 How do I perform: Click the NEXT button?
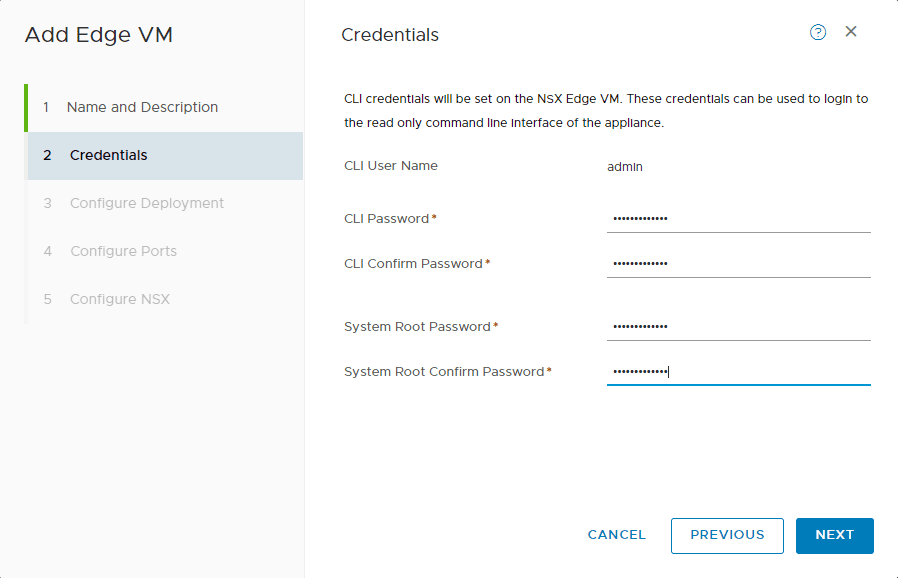834,535
